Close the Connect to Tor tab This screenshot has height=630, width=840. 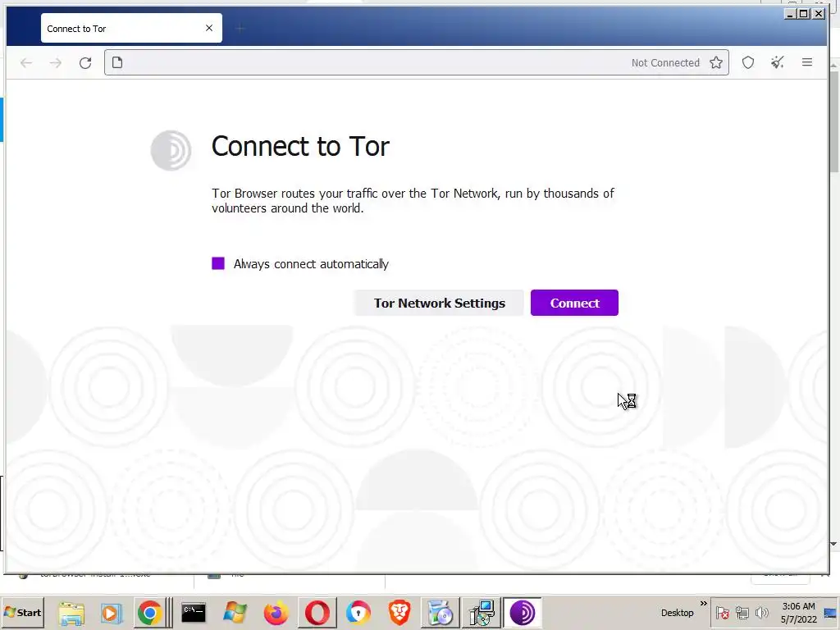click(x=209, y=28)
